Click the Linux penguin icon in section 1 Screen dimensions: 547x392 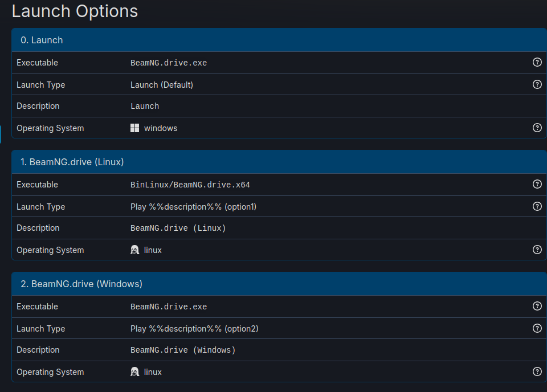[x=134, y=250]
